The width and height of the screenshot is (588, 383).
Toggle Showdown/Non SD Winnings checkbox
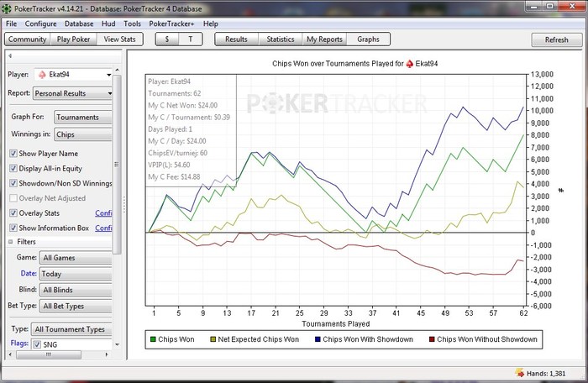click(x=13, y=183)
